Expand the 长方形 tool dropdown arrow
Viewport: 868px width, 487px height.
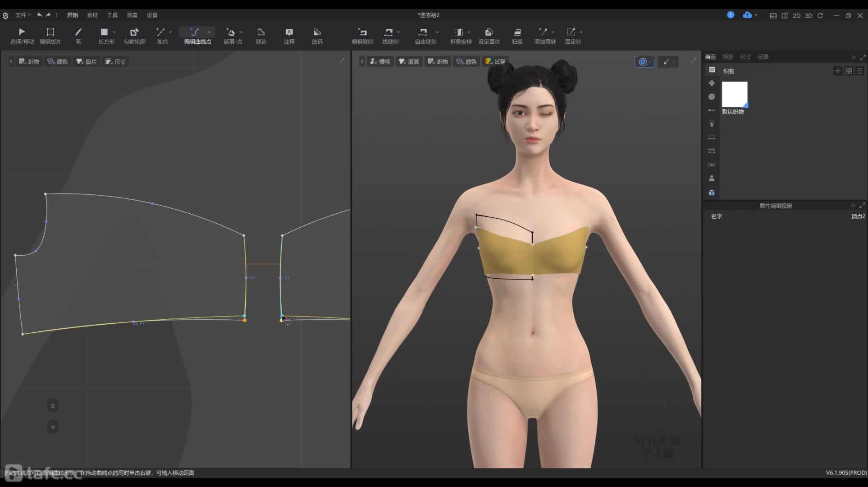click(x=114, y=32)
